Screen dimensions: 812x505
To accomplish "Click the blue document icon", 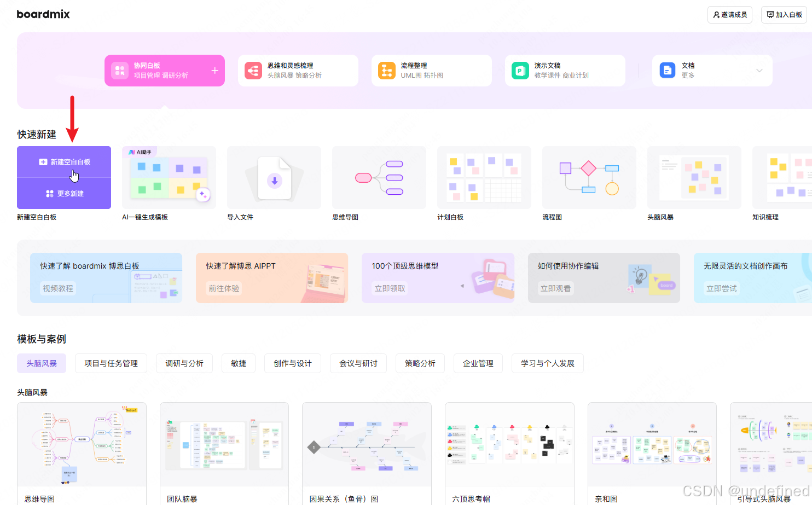I will pos(668,71).
